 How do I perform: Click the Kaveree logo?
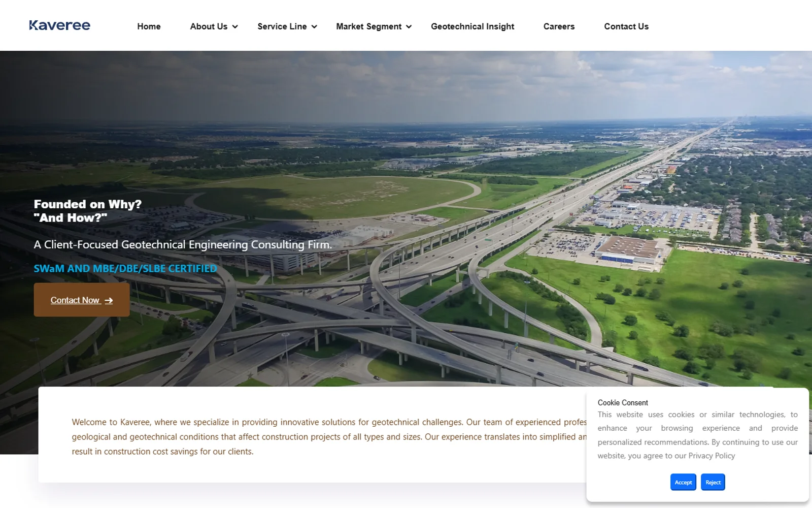point(59,25)
